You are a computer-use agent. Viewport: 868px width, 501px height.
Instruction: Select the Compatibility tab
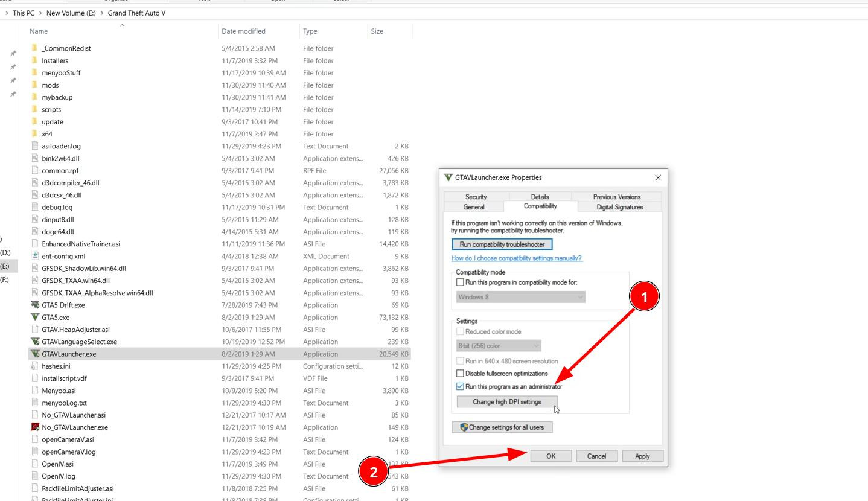pos(540,206)
